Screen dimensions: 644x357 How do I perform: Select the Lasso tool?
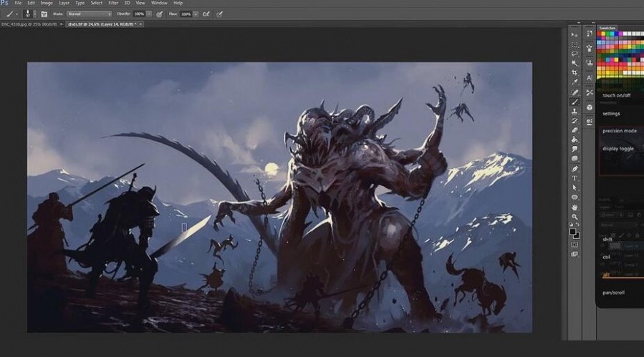click(x=575, y=54)
